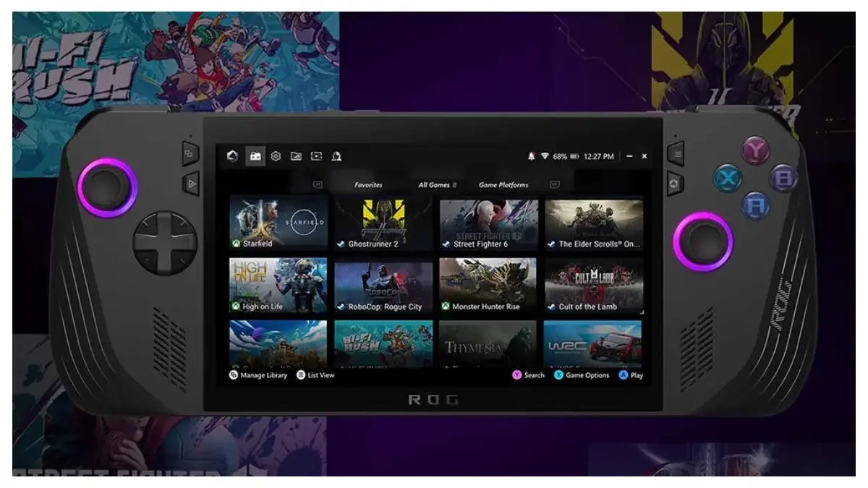Click the Steam icon on Cult of the Lamb tile
Screen dimensions: 868x488
552,307
